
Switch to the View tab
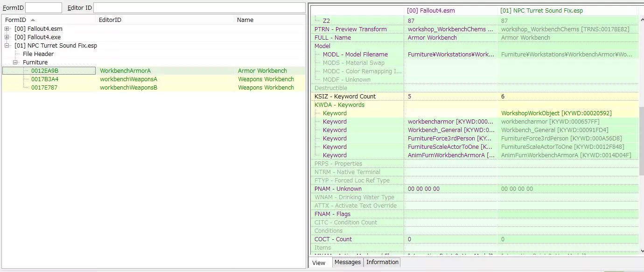(x=319, y=263)
